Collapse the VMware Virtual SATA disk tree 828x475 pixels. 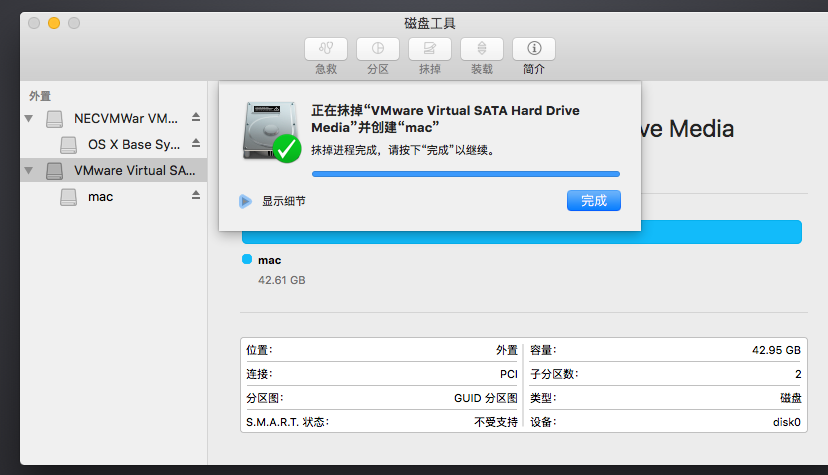pyautogui.click(x=29, y=171)
